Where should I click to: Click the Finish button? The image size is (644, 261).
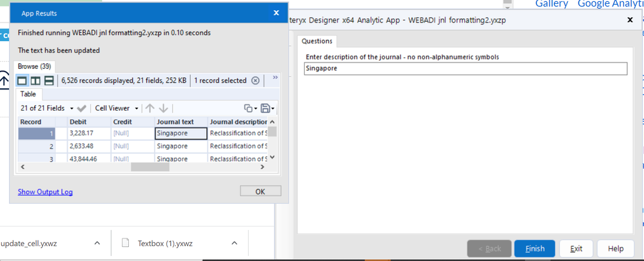tap(535, 248)
